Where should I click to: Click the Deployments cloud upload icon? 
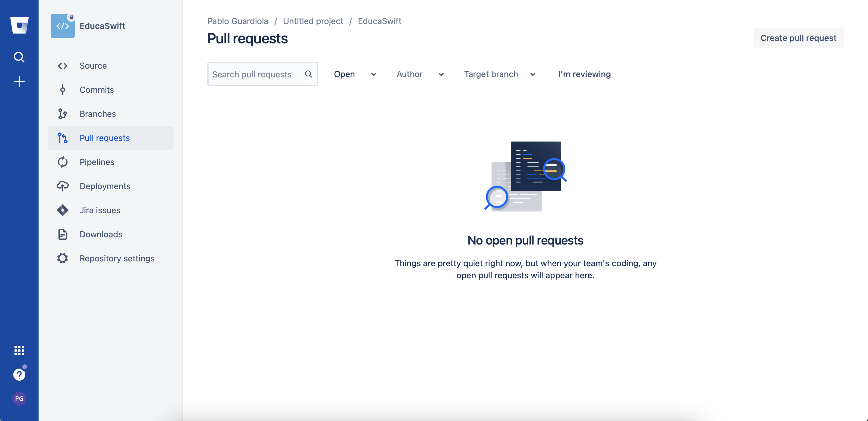coord(63,186)
